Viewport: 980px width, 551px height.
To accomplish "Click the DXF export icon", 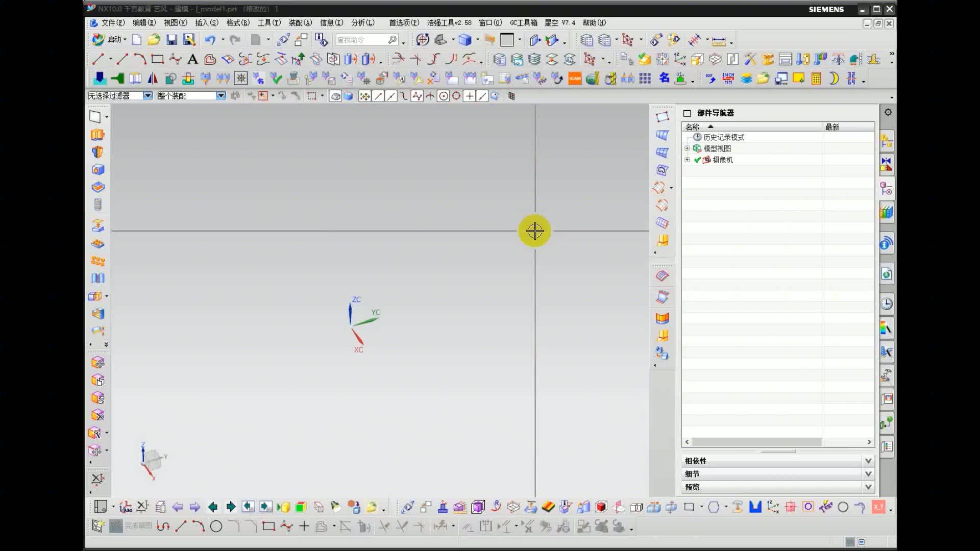I will click(710, 79).
